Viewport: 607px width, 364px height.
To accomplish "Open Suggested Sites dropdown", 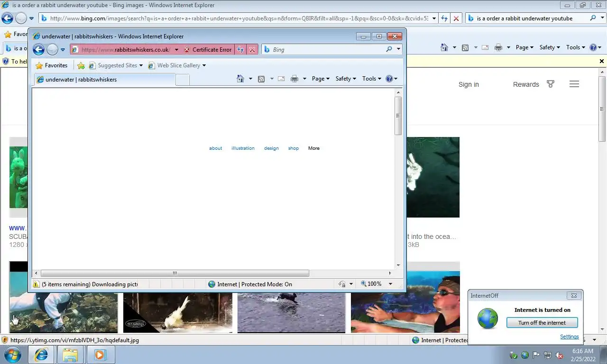I will click(x=116, y=65).
